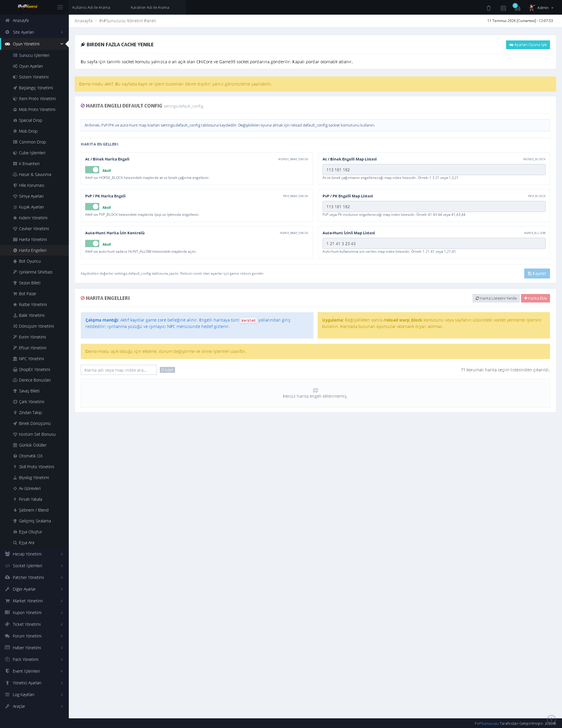The image size is (562, 728).
Task: Click the Hile Koruması shield icon
Action: (15, 185)
